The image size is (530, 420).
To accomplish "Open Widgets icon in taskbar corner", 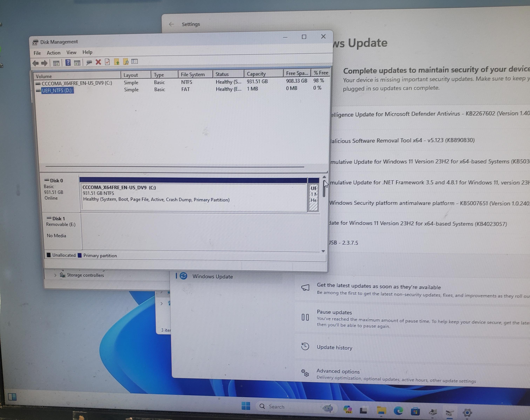I will 12,397.
